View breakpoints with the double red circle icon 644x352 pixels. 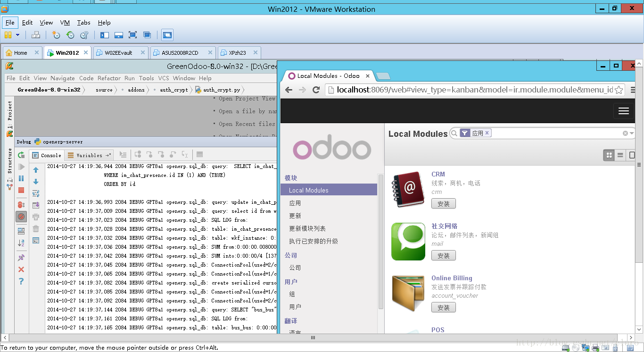(x=21, y=205)
